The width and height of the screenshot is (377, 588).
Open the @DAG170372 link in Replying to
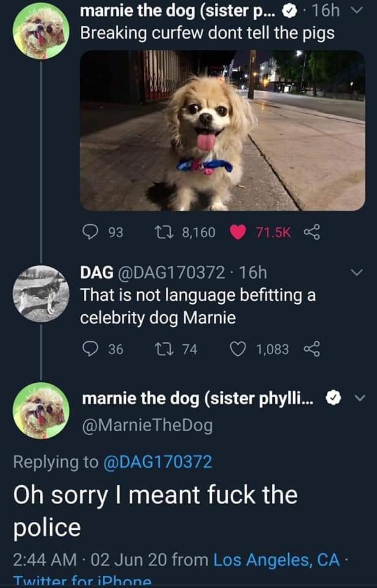point(155,461)
